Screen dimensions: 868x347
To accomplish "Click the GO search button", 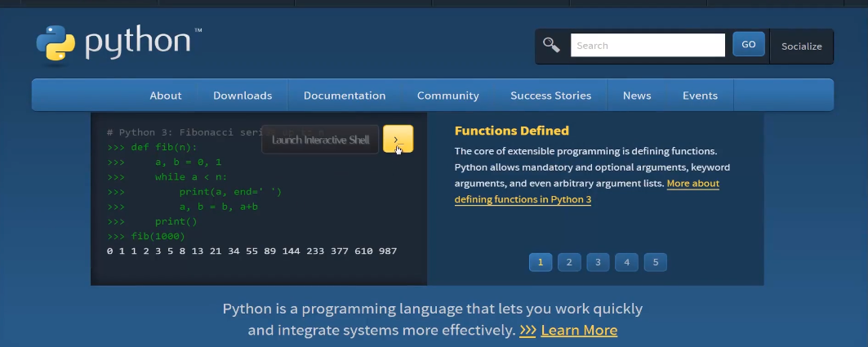I will point(749,44).
